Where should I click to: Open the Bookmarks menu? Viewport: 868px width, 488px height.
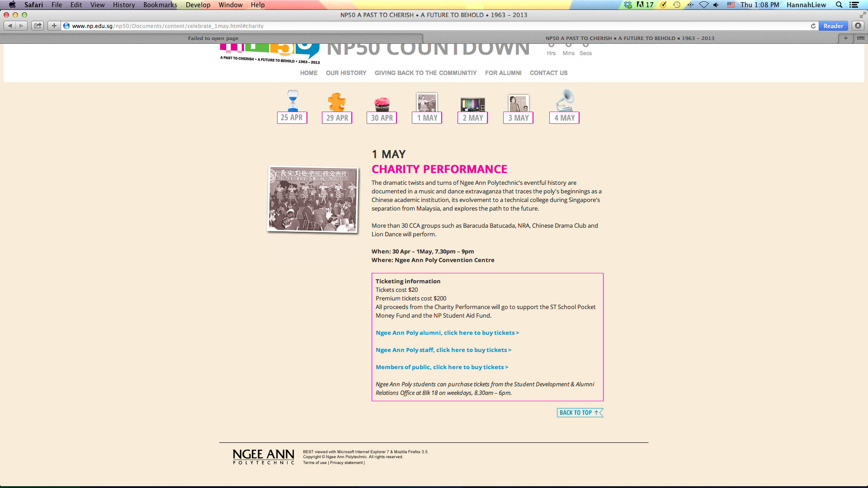[160, 5]
